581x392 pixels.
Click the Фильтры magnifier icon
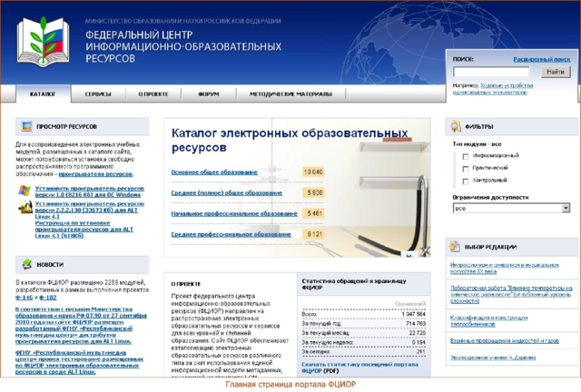(456, 126)
